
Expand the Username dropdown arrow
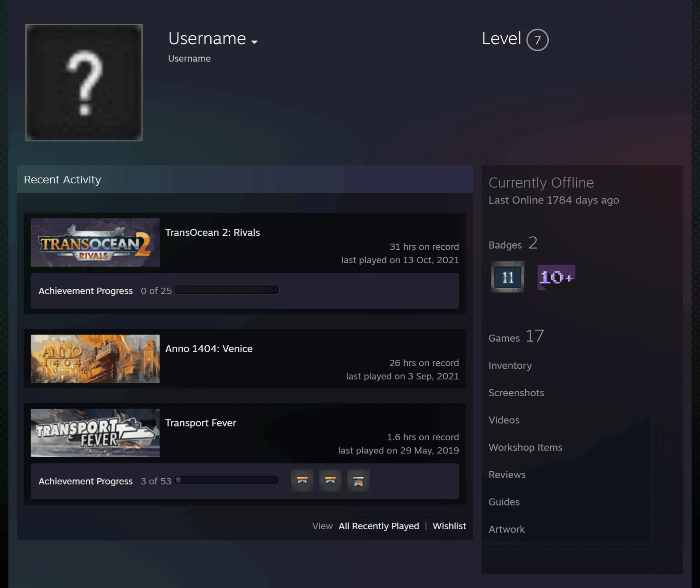coord(254,42)
